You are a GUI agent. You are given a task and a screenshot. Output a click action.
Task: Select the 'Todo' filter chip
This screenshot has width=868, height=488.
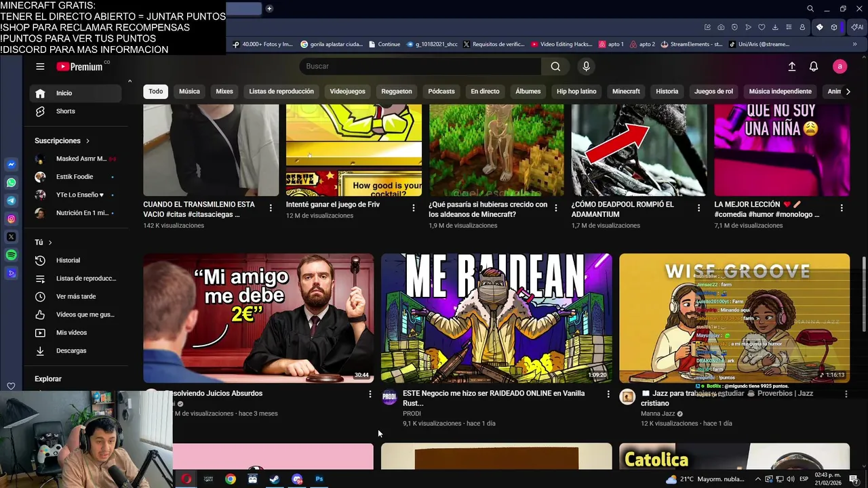tap(156, 91)
